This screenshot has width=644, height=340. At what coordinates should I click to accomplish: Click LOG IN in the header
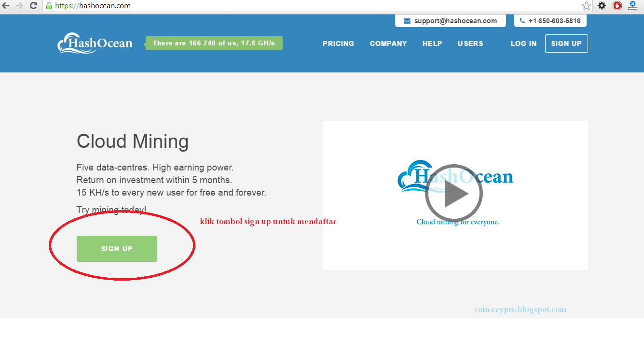523,43
